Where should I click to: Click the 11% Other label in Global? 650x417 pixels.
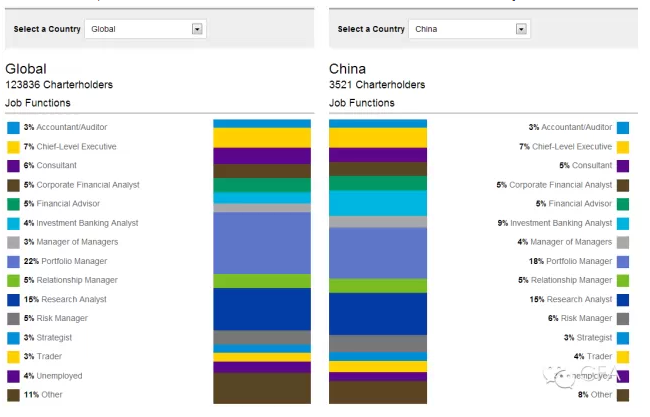(x=45, y=395)
